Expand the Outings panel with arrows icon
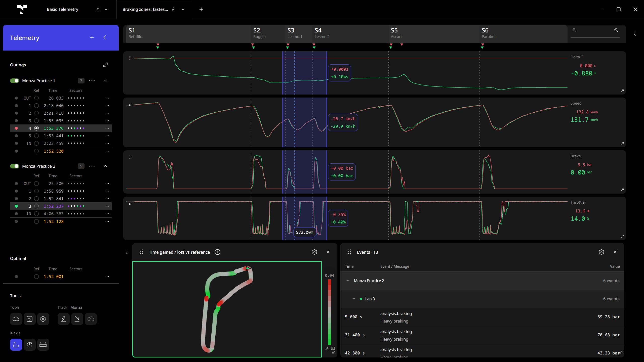The height and width of the screenshot is (362, 644). (x=106, y=65)
